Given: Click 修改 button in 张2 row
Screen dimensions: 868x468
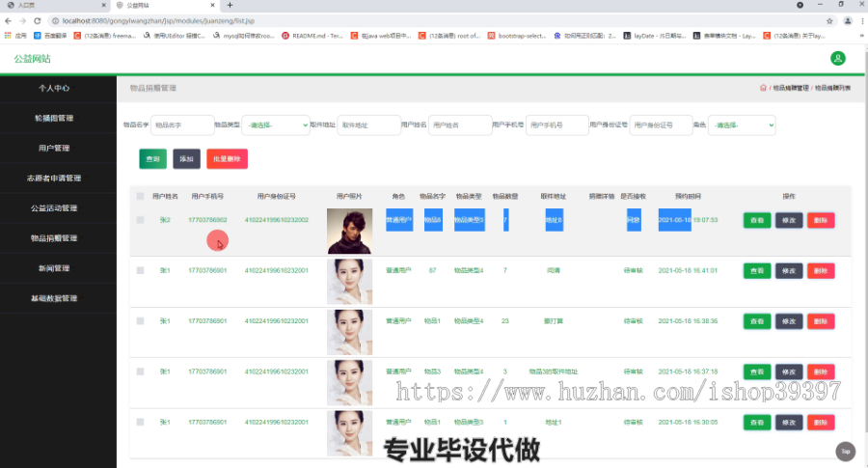Looking at the screenshot, I should pyautogui.click(x=789, y=220).
